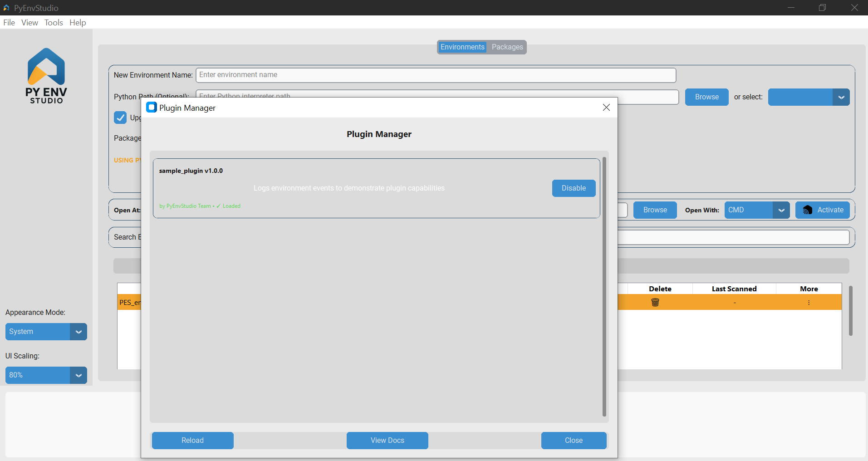
Task: Open the 'or select' Python interpreter dropdown
Action: point(841,97)
